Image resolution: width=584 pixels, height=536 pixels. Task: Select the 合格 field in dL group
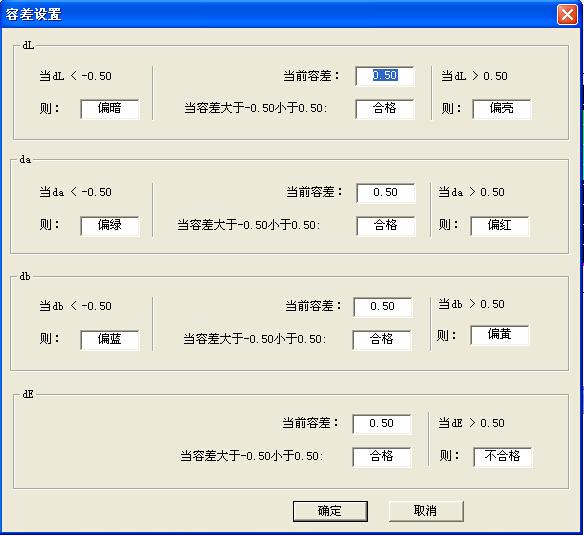coord(385,109)
